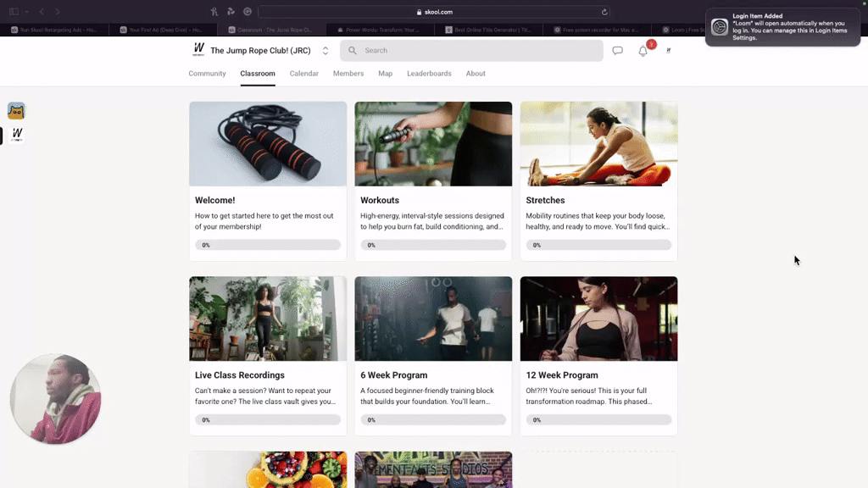Switch to Power Words browser tab
The height and width of the screenshot is (488, 868).
point(380,30)
